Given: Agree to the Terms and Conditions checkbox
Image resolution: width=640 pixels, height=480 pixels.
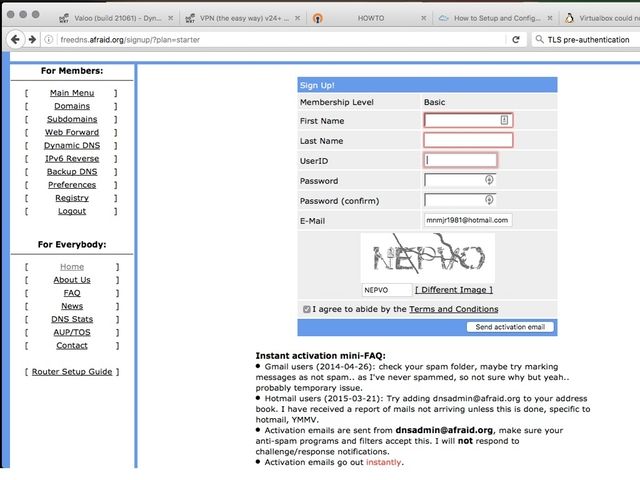Looking at the screenshot, I should coord(307,309).
